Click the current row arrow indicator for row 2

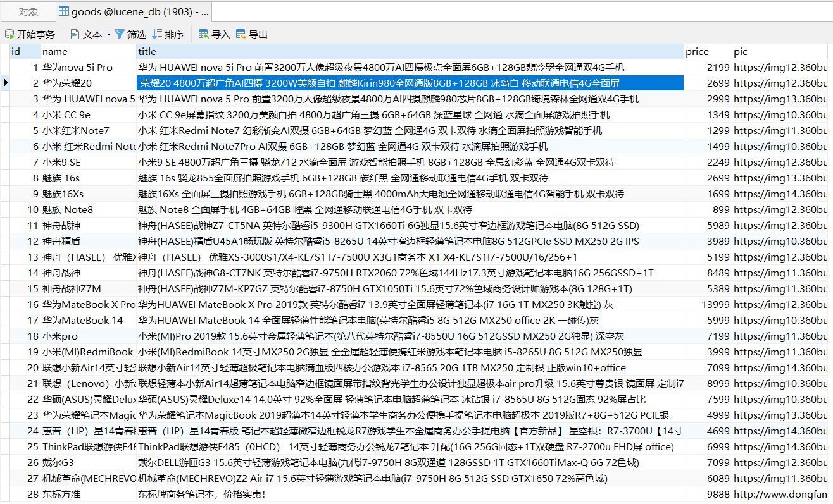click(6, 83)
